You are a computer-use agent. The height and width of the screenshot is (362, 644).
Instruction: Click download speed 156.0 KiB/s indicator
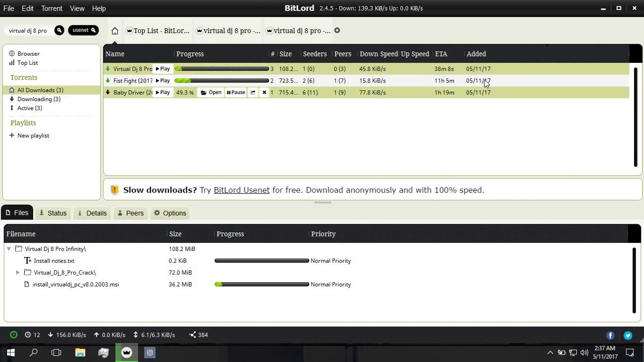tap(67, 335)
